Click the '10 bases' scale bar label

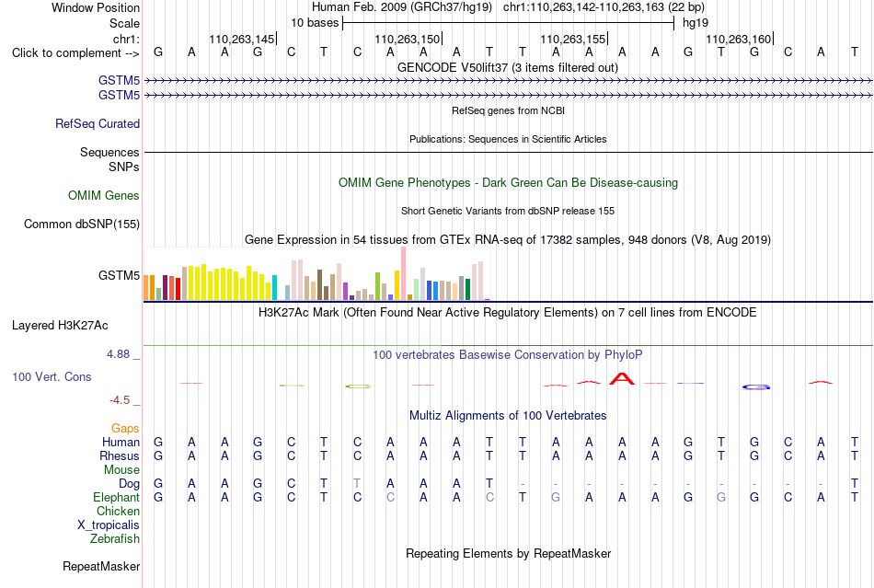pyautogui.click(x=315, y=23)
